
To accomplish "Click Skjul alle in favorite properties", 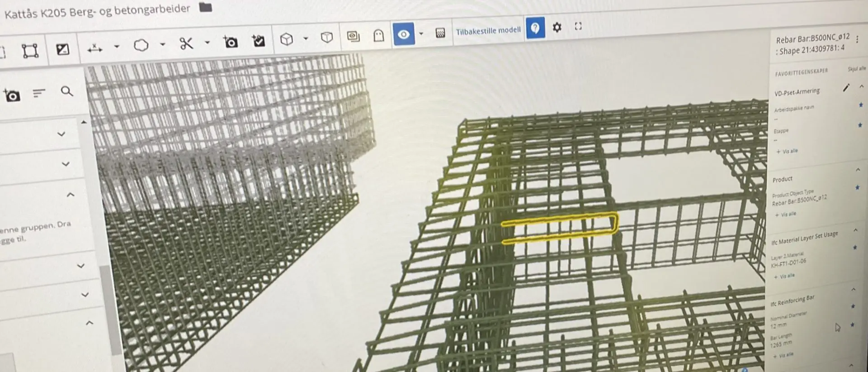I will [857, 69].
